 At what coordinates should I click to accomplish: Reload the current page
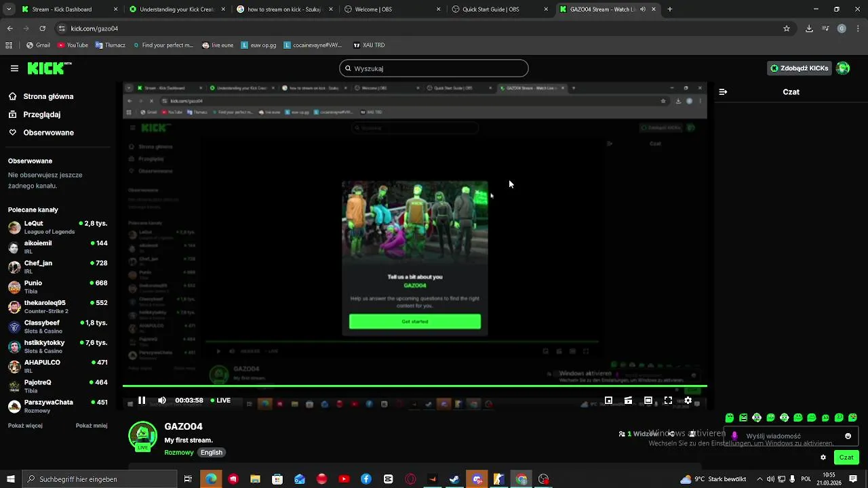coord(43,28)
